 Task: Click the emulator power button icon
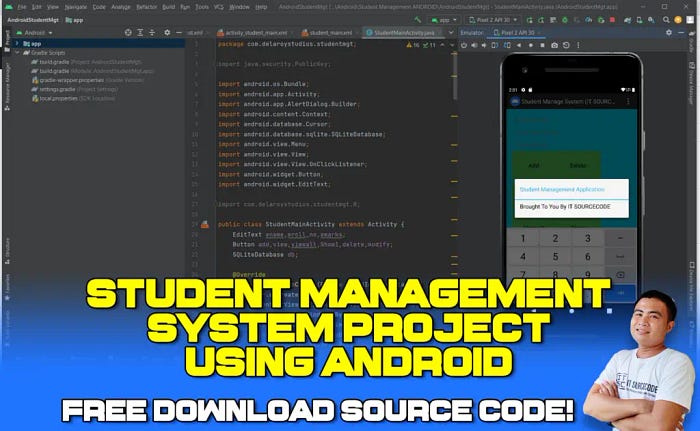click(464, 45)
